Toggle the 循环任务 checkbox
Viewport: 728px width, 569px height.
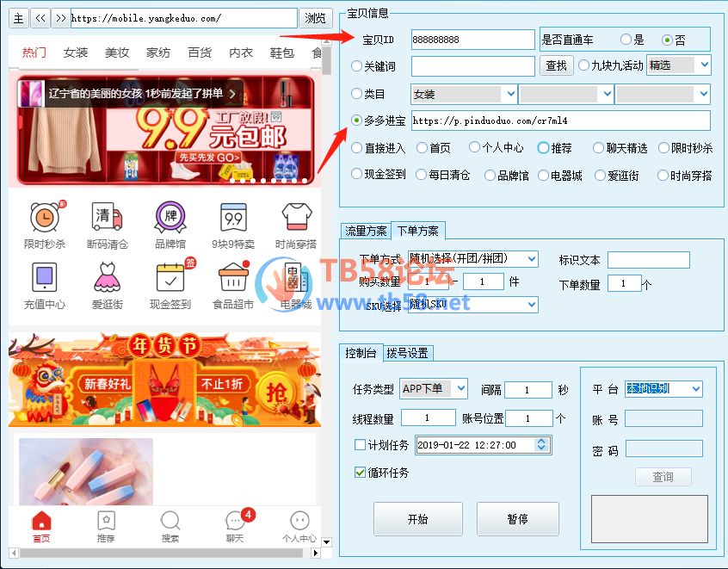click(x=360, y=473)
